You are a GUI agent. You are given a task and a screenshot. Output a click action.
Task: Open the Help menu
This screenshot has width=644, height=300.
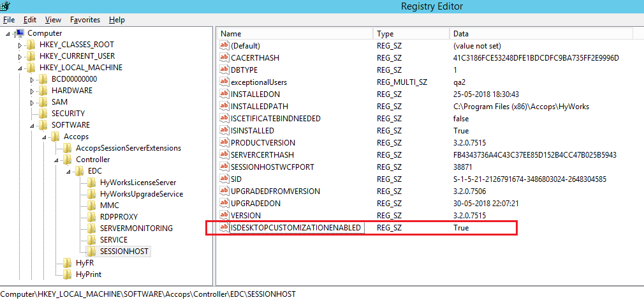[117, 20]
